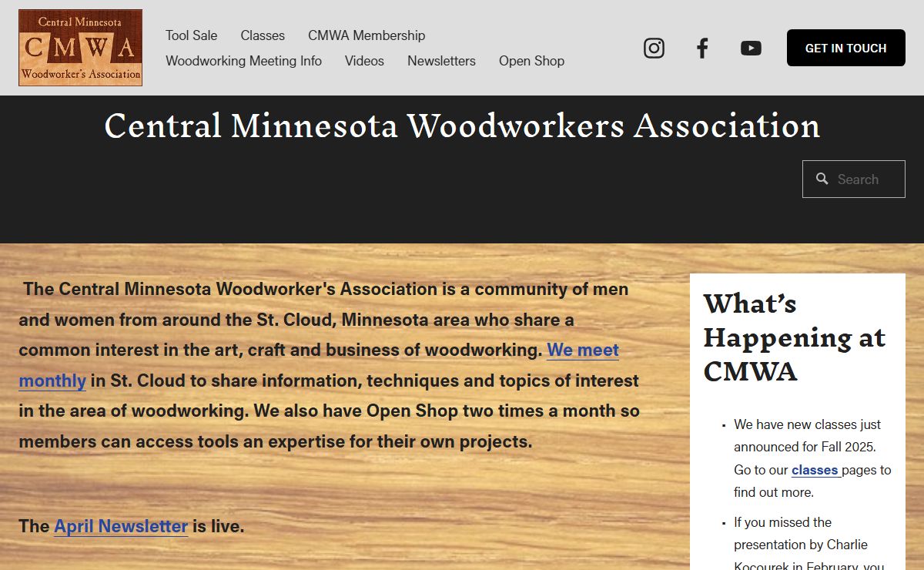Open the CMWA YouTube channel icon
Viewport: 924px width, 570px height.
click(751, 48)
